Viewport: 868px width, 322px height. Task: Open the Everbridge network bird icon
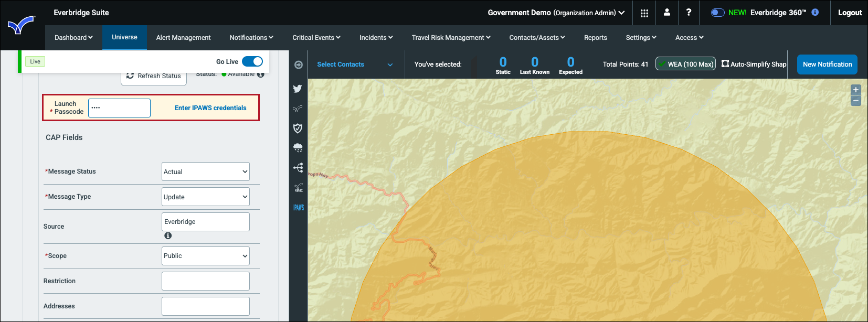click(298, 109)
